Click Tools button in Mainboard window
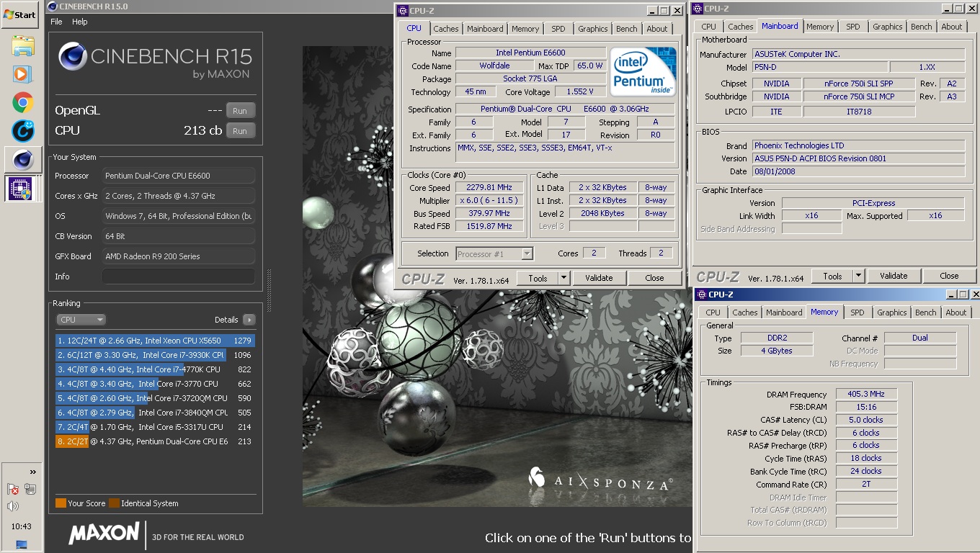The width and height of the screenshot is (980, 553). pyautogui.click(x=832, y=276)
